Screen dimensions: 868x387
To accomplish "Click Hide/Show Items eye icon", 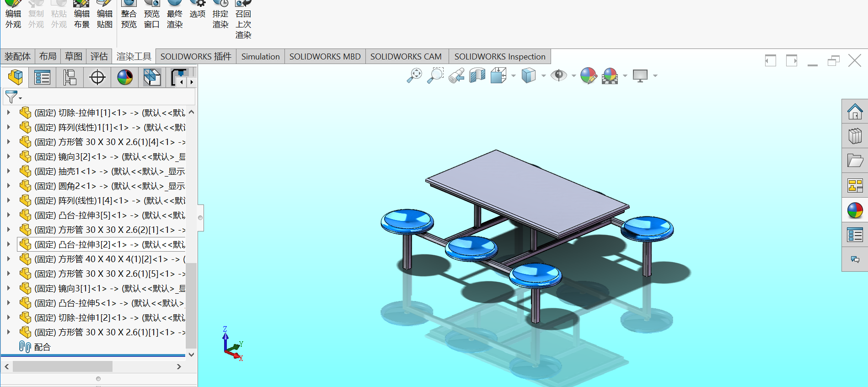I will pos(558,75).
